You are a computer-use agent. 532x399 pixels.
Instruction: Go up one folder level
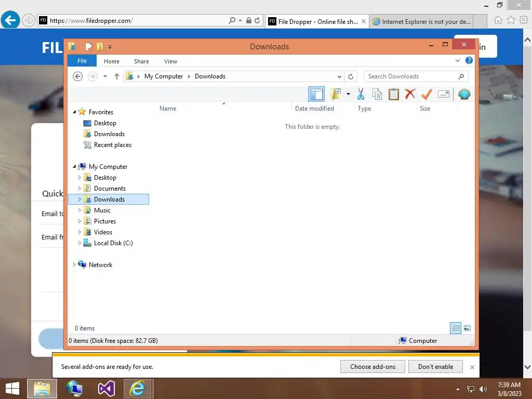pyautogui.click(x=117, y=76)
